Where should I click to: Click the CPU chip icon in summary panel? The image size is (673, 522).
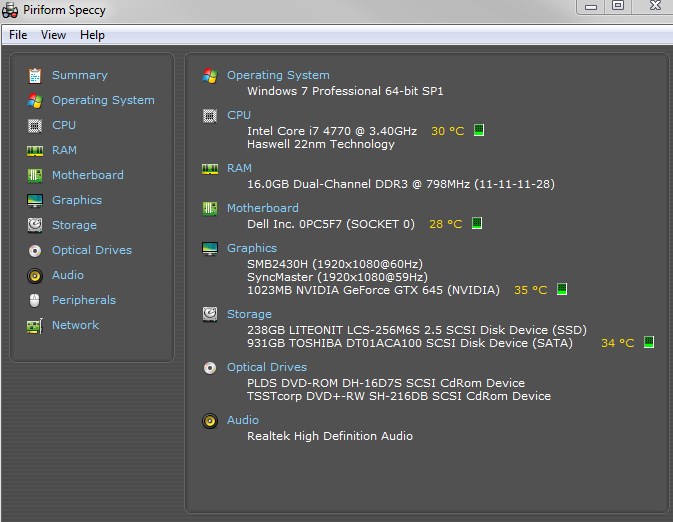pyautogui.click(x=210, y=116)
